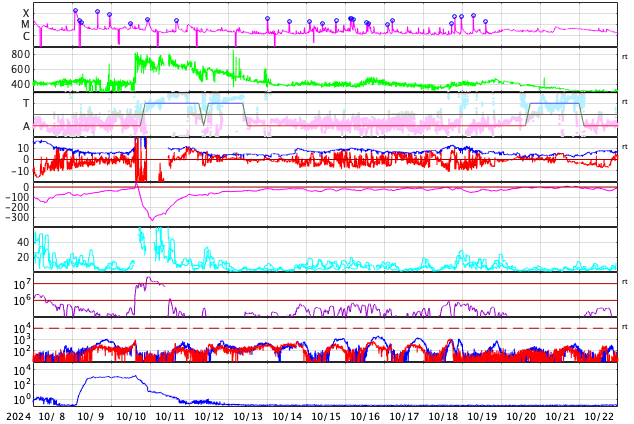Click the deepest dip of the magenta curve
Image resolution: width=634 pixels, height=424 pixels.
tap(152, 218)
